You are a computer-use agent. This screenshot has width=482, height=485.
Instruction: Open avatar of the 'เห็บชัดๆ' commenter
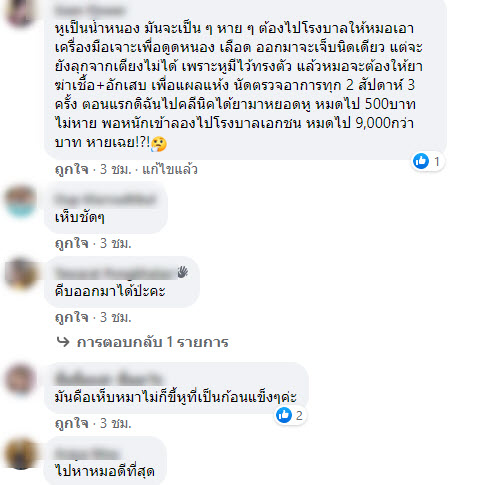20,202
